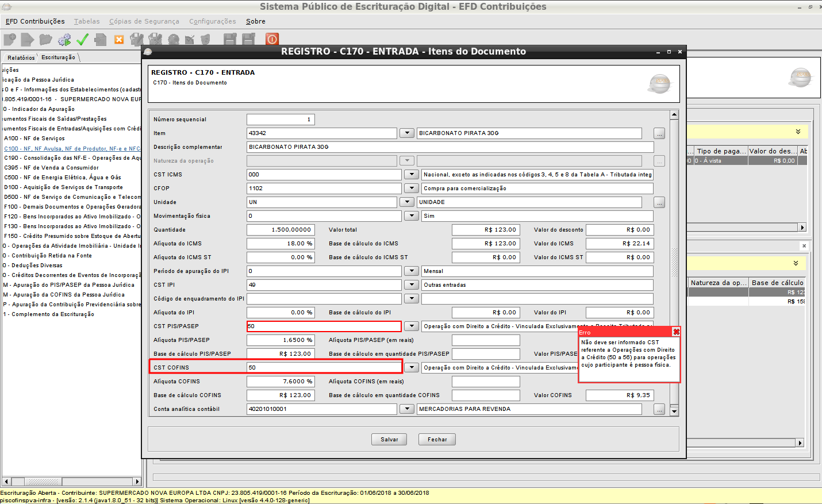This screenshot has width=822, height=504.
Task: Click the green checkmark validate icon
Action: pos(82,39)
